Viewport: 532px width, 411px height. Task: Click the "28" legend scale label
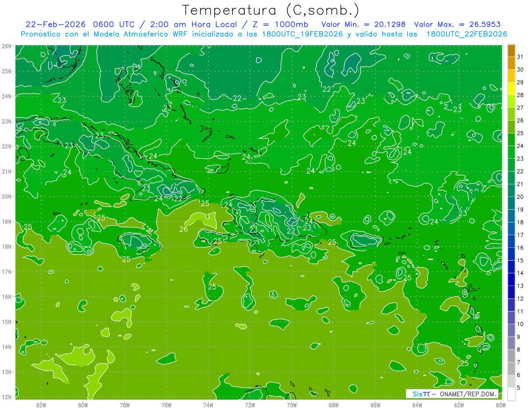click(520, 95)
